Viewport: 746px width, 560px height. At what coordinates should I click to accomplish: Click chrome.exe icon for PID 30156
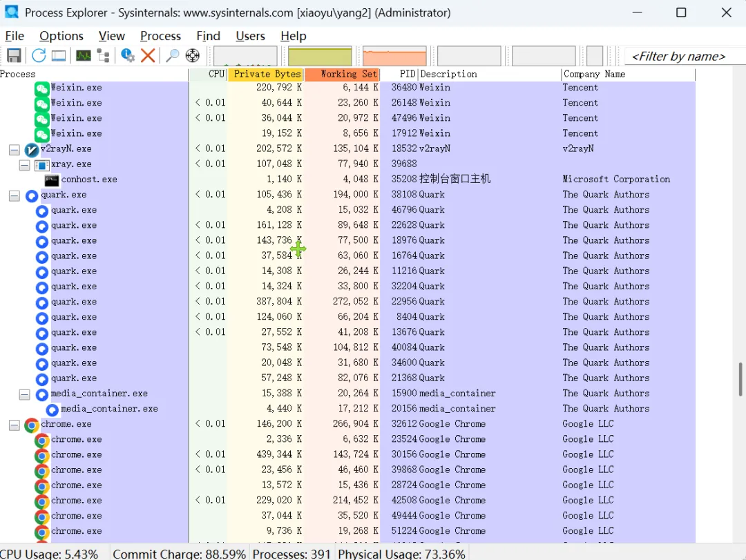[x=42, y=455]
